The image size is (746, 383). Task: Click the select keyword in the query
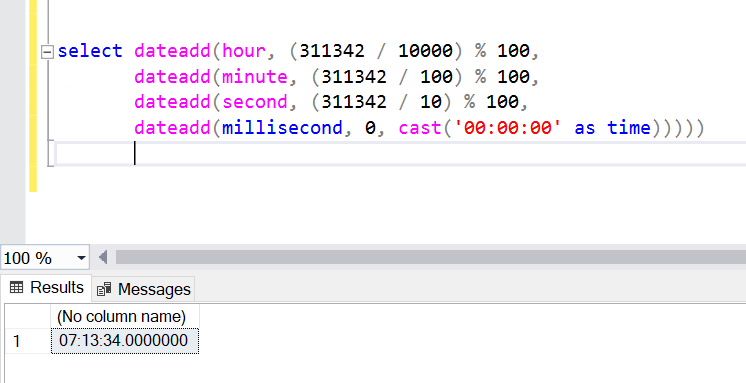tap(90, 51)
